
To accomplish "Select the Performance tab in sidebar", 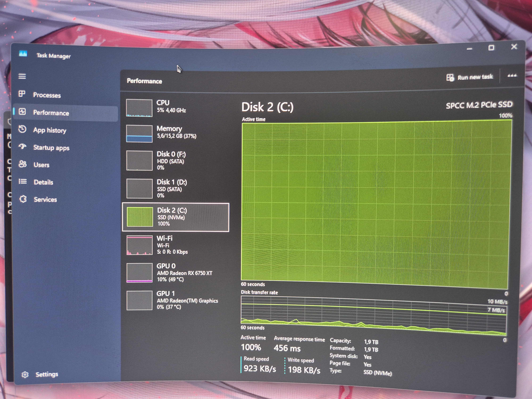I will click(x=51, y=113).
